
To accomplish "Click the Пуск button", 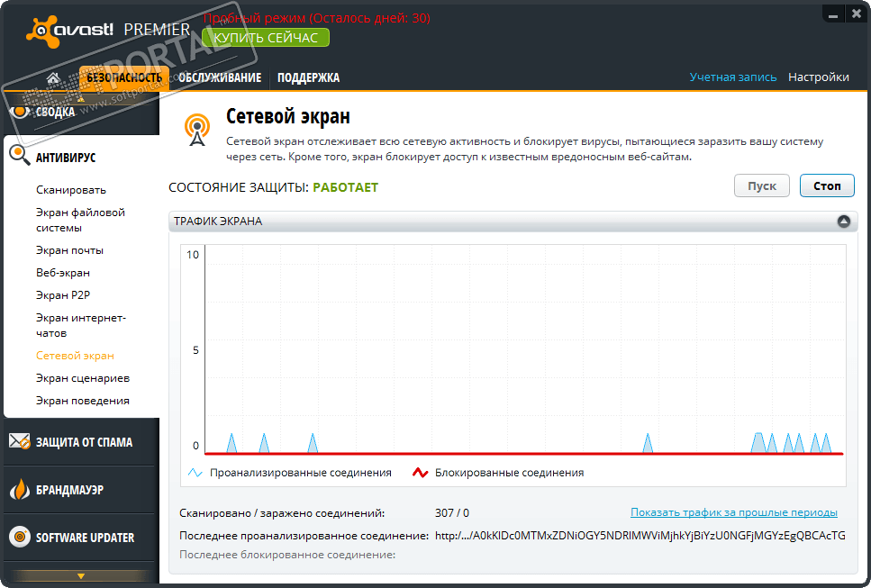I will coord(762,186).
